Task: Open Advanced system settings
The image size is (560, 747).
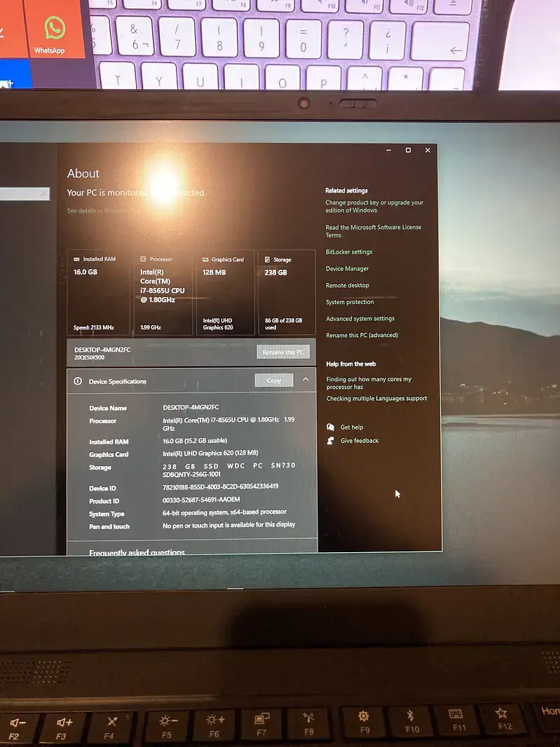Action: (360, 319)
